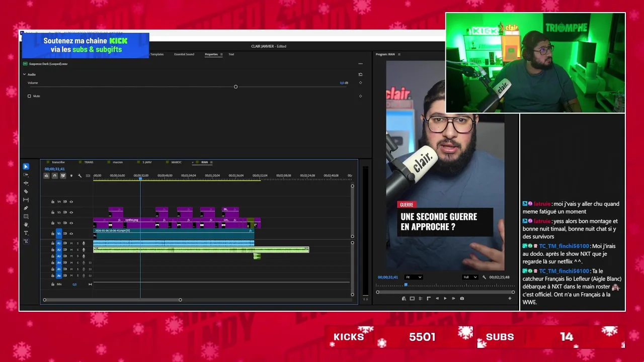This screenshot has height=362, width=644.
Task: Click the safe margins icon in Program monitor
Action: [412, 298]
